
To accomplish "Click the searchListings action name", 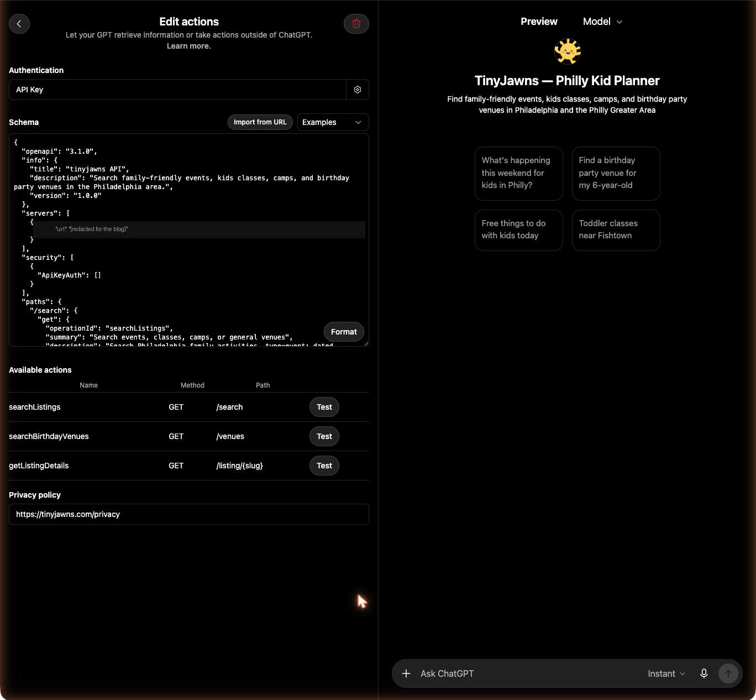I will pos(35,407).
